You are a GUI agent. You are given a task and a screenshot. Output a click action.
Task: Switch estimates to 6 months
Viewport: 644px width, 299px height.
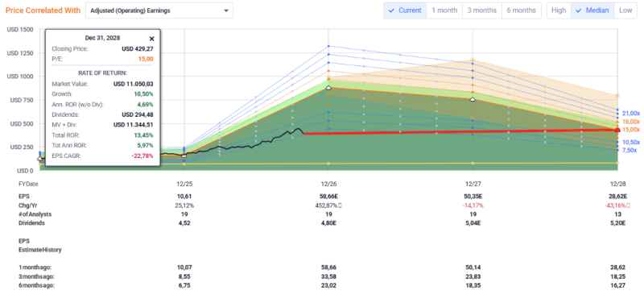521,10
